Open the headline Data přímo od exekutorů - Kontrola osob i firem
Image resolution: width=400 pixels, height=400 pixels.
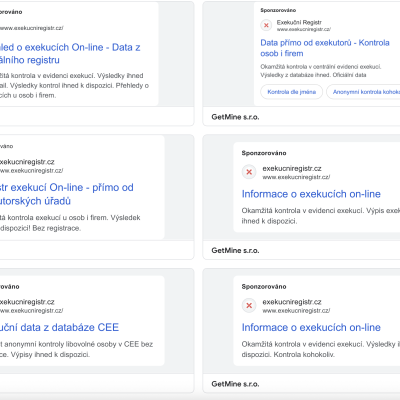tap(325, 48)
